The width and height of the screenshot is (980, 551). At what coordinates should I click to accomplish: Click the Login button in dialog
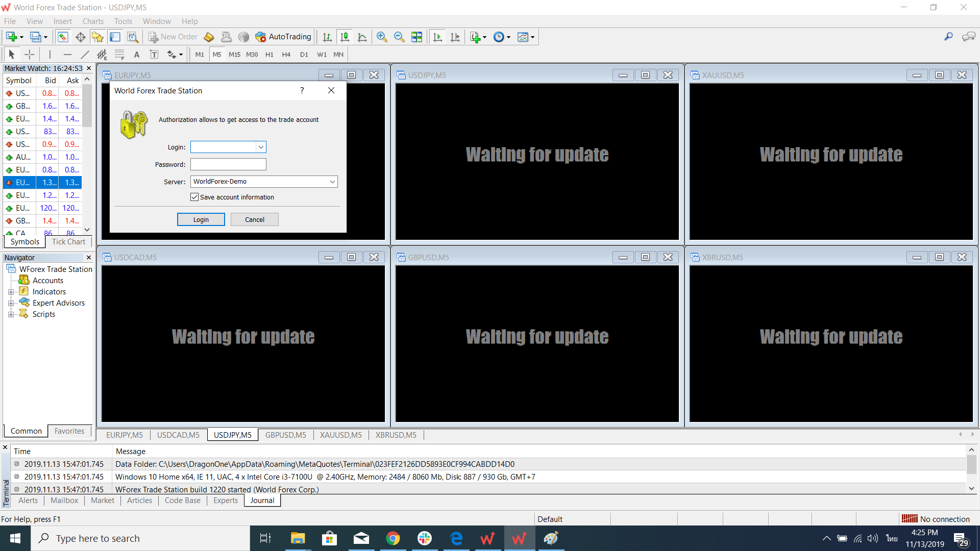pos(201,219)
